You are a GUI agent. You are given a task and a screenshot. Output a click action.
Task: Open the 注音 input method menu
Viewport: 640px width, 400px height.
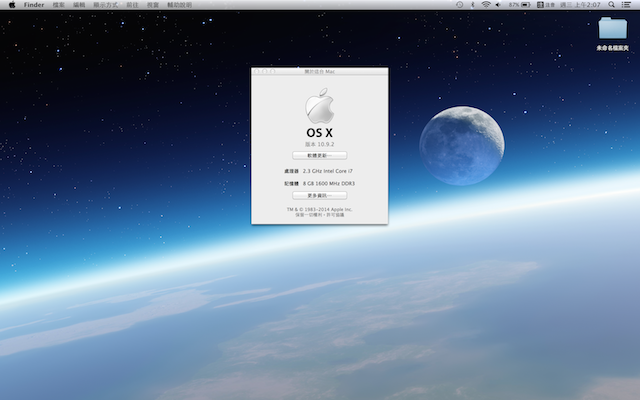[x=546, y=5]
